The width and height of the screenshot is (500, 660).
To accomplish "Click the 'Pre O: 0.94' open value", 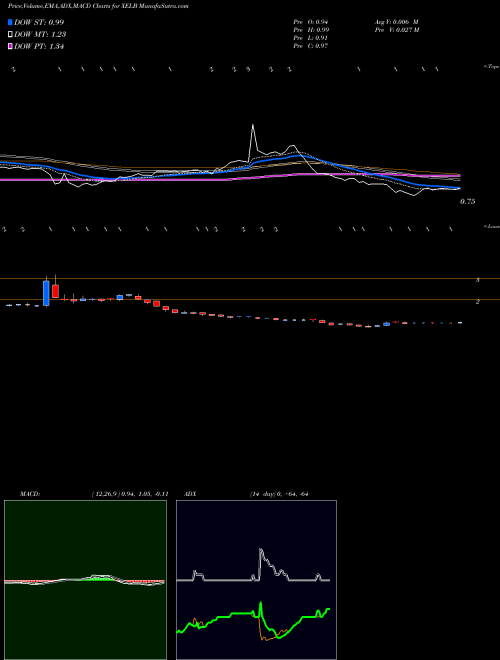I will tap(311, 22).
